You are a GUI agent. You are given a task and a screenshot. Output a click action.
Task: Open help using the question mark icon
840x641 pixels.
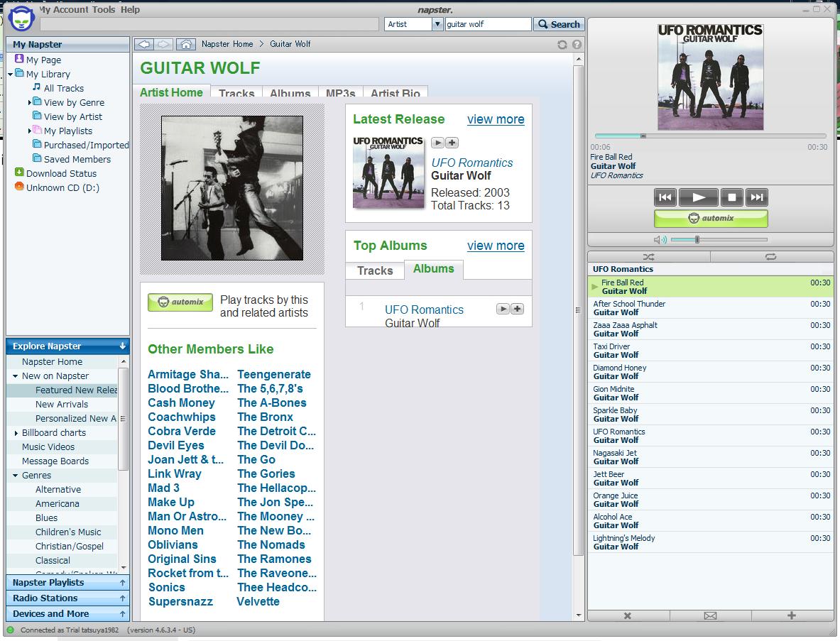tap(577, 45)
